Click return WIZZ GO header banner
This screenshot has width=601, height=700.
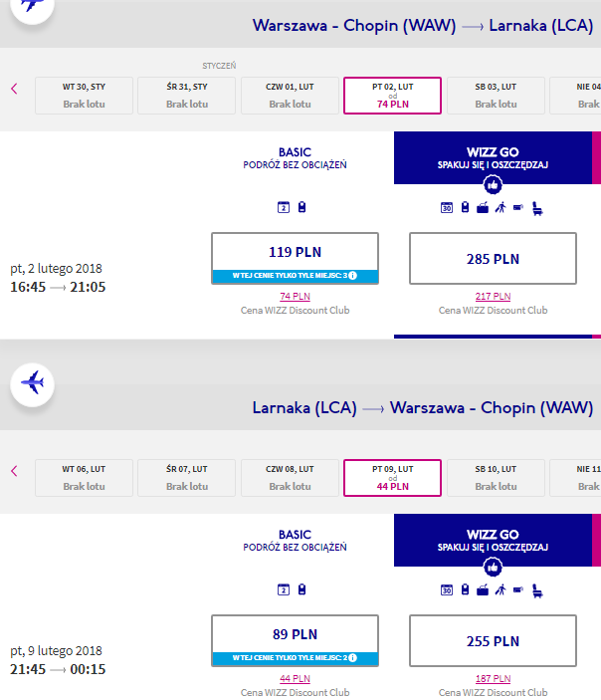493,540
